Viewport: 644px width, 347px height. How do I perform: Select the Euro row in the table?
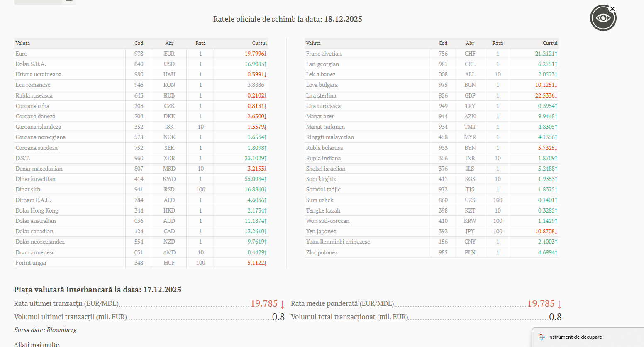[x=22, y=54]
